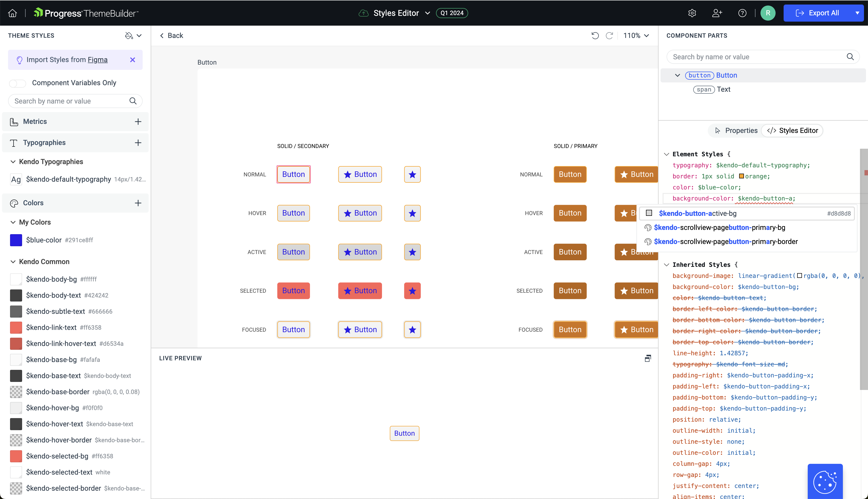The height and width of the screenshot is (499, 868).
Task: Click the $blue-color swatch
Action: (x=16, y=240)
